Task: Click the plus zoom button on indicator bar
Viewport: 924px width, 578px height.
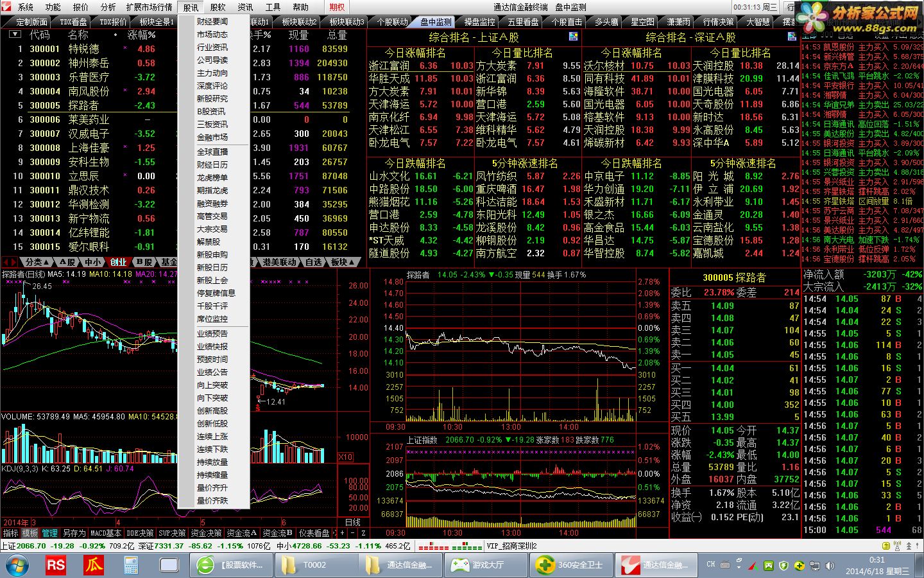Action: (x=342, y=533)
